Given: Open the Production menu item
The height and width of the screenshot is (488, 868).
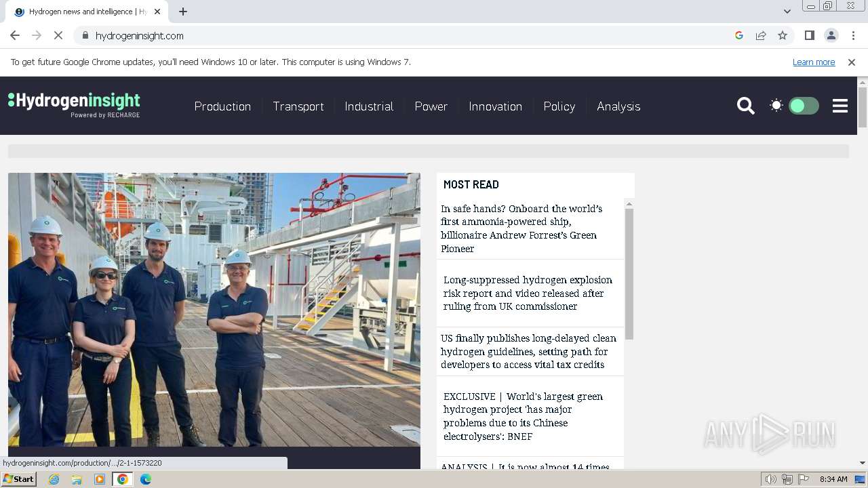Looking at the screenshot, I should 222,106.
